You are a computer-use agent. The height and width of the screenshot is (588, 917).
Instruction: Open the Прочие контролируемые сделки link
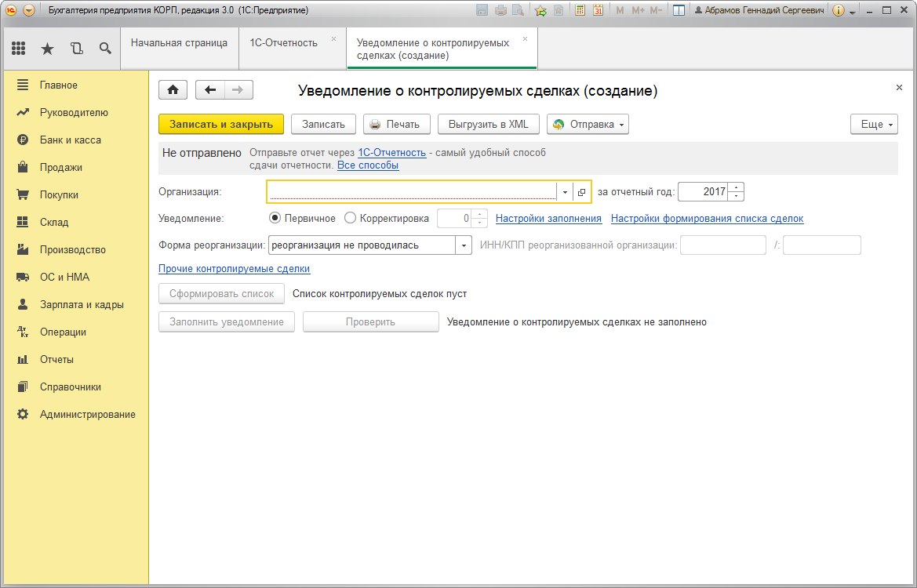tap(234, 269)
